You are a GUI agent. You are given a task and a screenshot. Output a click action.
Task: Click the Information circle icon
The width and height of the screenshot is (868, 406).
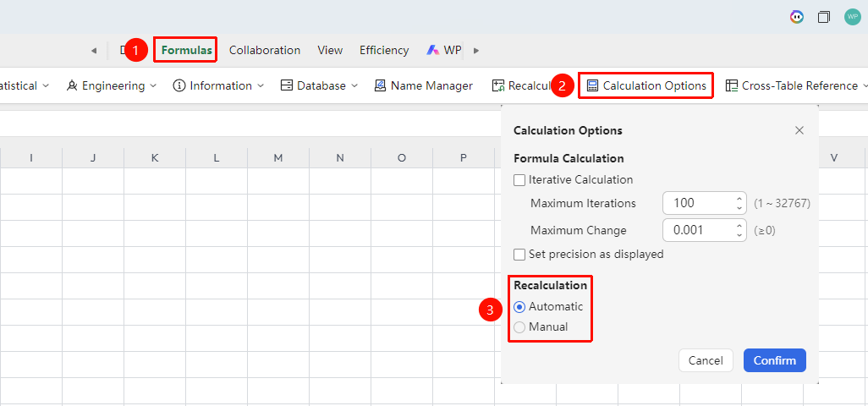pyautogui.click(x=179, y=85)
